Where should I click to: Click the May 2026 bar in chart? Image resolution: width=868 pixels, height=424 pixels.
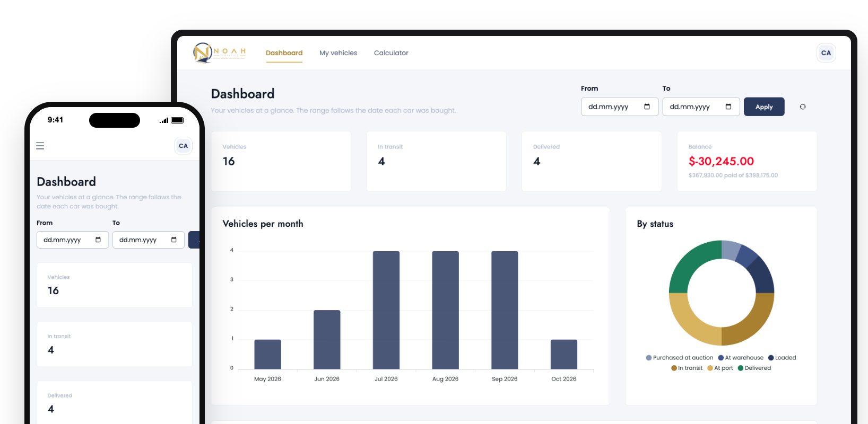coord(267,354)
